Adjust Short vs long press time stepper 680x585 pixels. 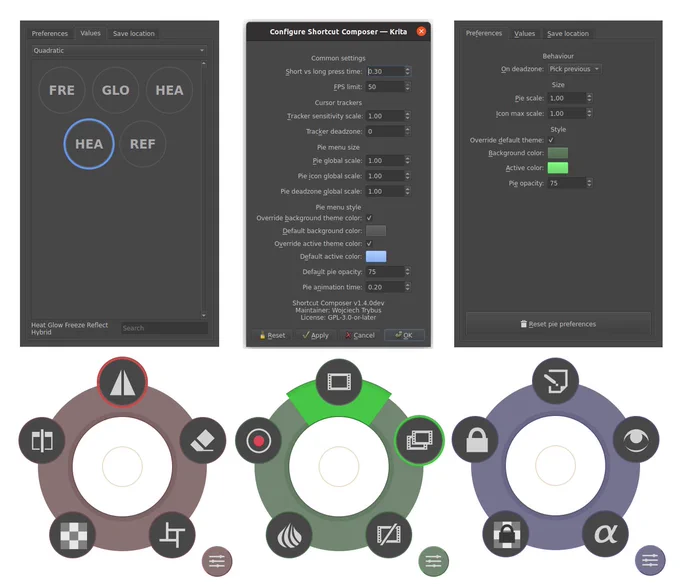[x=407, y=71]
